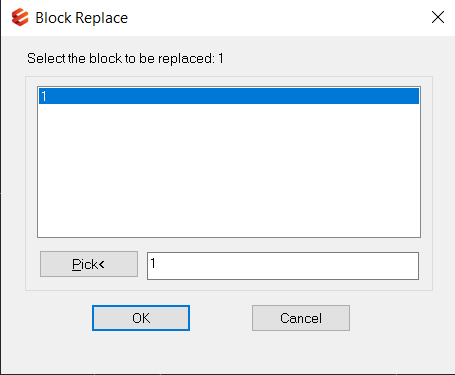Click the Block Replace app logo icon

20,17
